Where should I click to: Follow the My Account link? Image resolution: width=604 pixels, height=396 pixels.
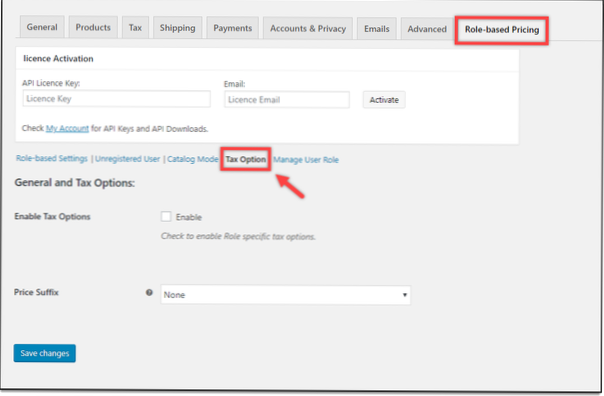pyautogui.click(x=67, y=128)
